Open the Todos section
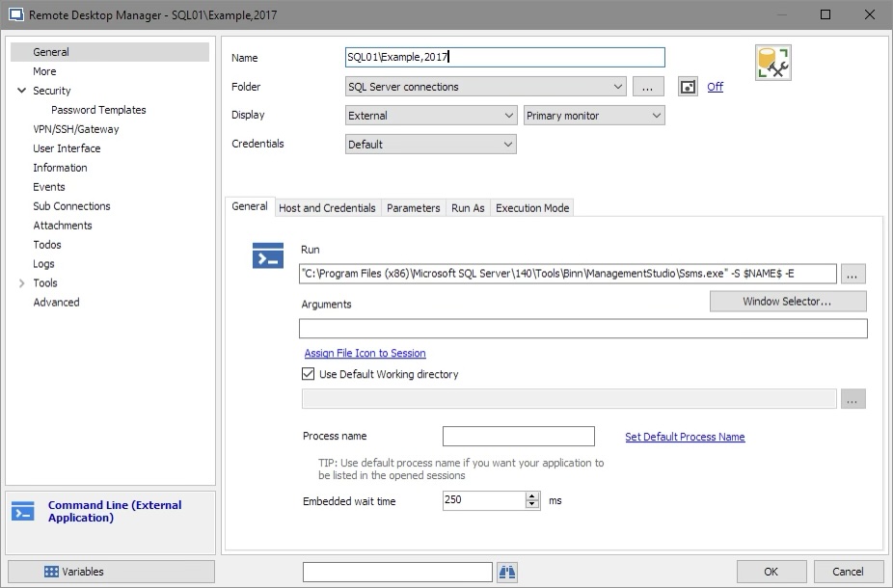The width and height of the screenshot is (893, 588). click(47, 245)
